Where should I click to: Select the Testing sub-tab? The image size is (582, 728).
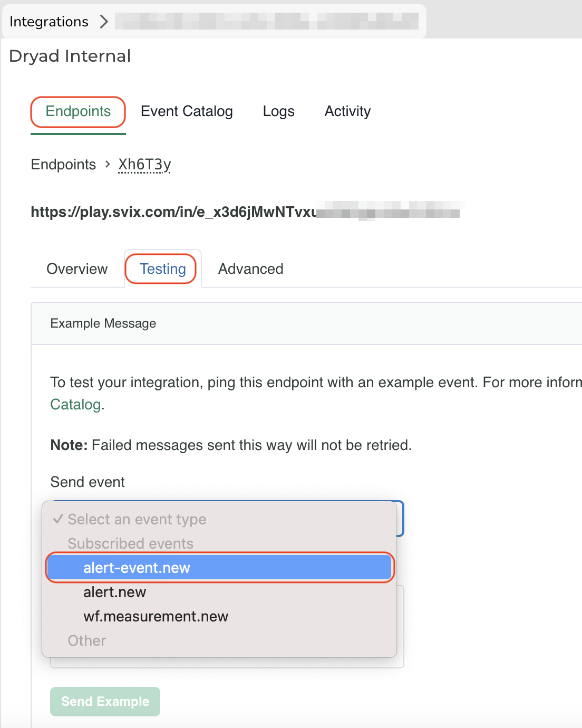coord(162,269)
